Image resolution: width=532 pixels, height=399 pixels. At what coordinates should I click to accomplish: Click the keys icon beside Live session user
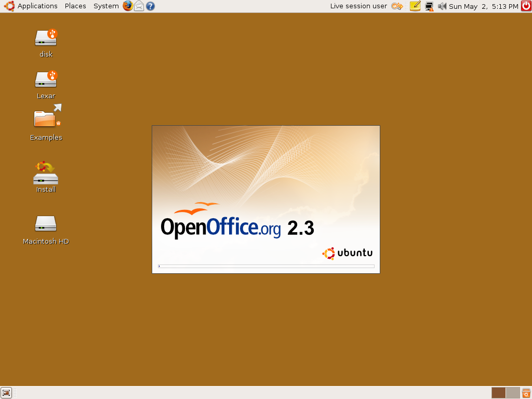click(396, 6)
